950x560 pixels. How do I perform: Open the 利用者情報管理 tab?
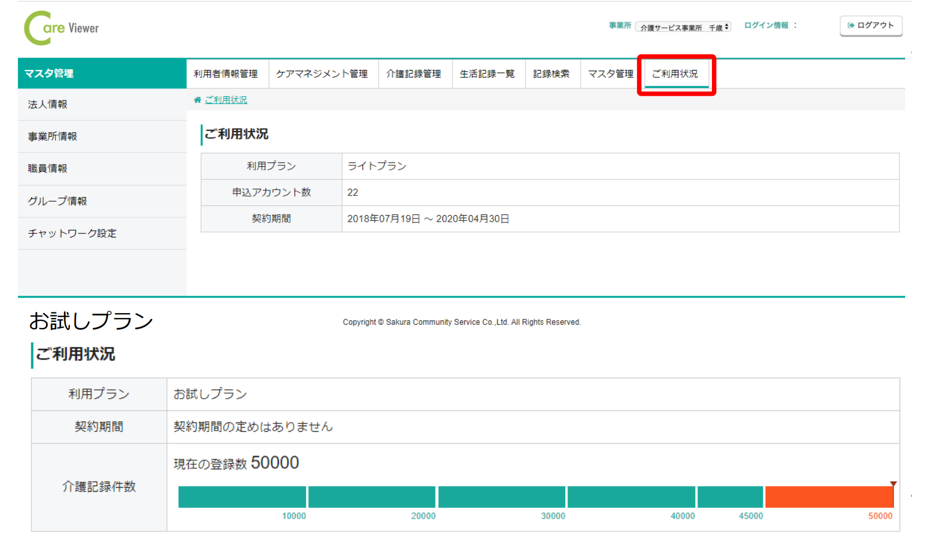pyautogui.click(x=226, y=74)
